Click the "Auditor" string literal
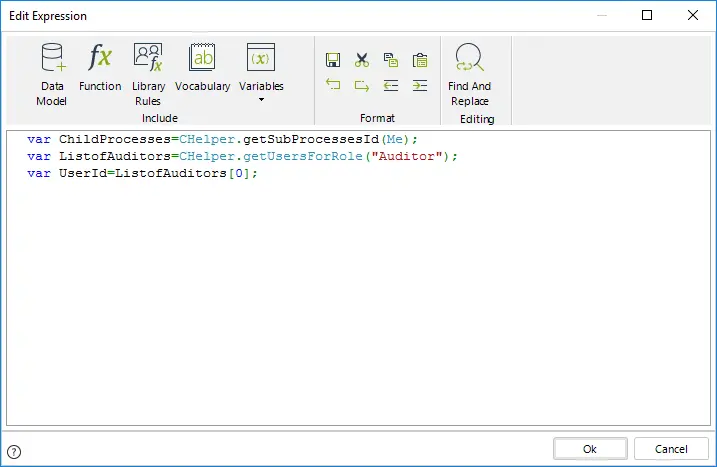717x467 pixels. [x=407, y=156]
